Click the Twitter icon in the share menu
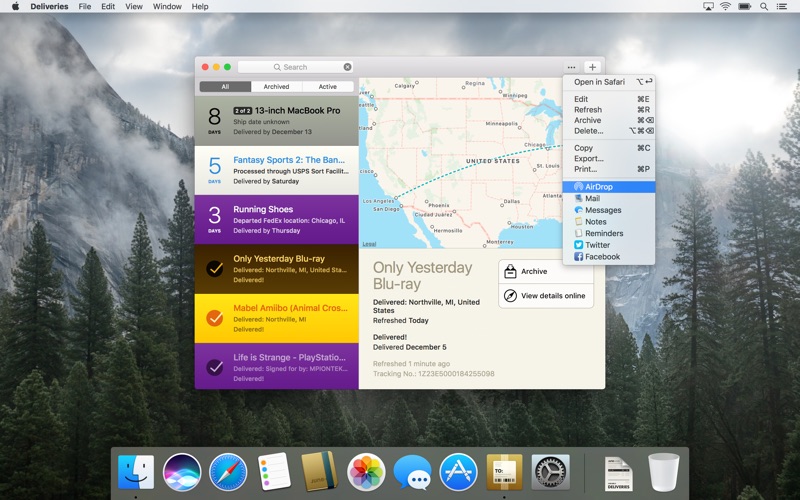The width and height of the screenshot is (800, 500). pos(579,245)
